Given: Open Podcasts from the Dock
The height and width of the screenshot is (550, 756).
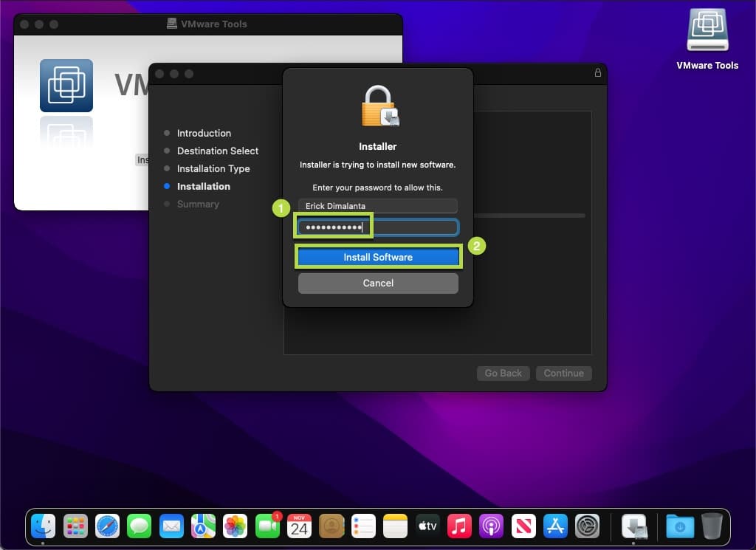Looking at the screenshot, I should tap(491, 526).
